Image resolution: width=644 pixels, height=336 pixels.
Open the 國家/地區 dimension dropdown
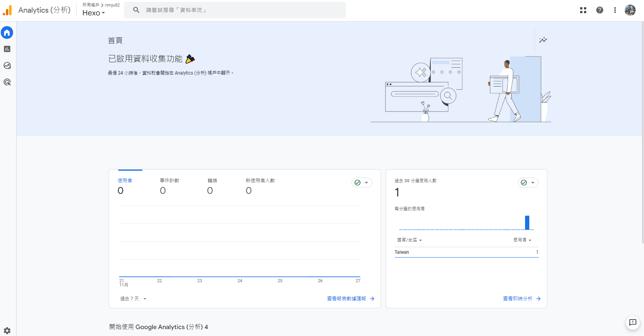tap(410, 240)
